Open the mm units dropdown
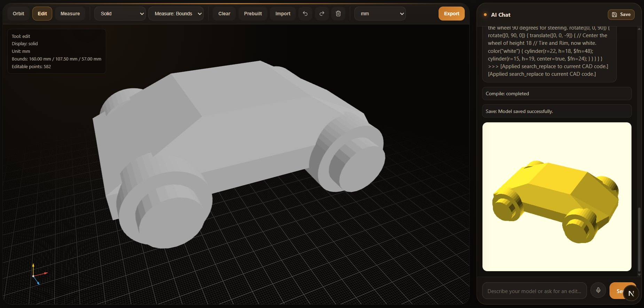This screenshot has width=644, height=308. pyautogui.click(x=380, y=14)
